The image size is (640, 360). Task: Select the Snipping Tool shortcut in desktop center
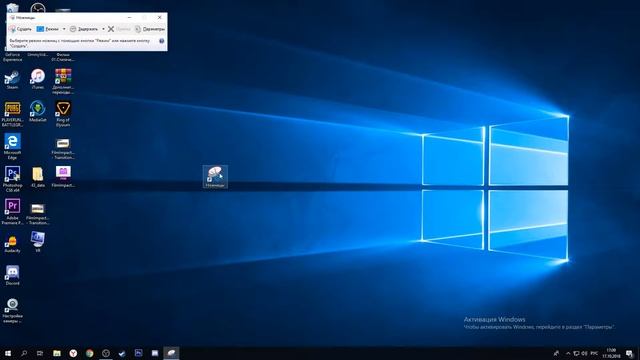point(215,177)
